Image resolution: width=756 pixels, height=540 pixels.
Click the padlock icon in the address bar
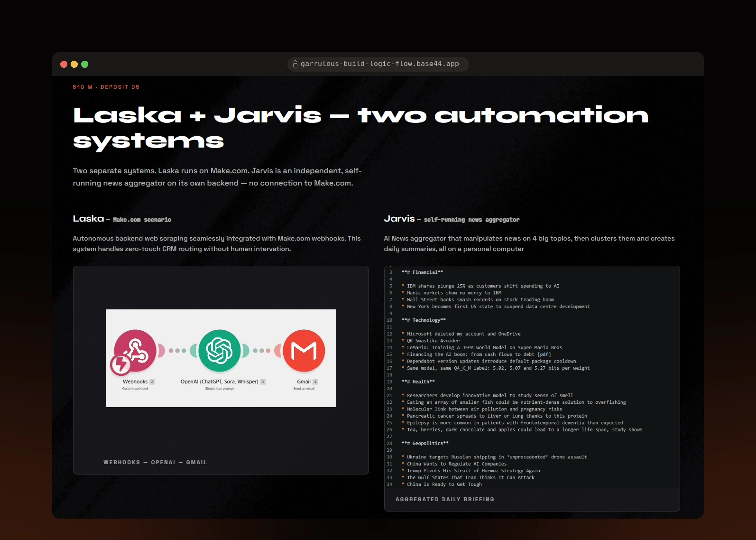click(x=295, y=64)
